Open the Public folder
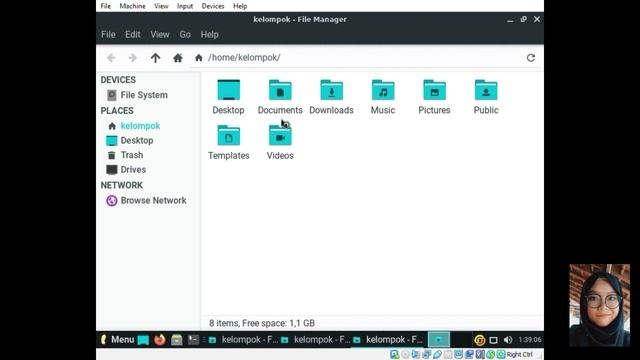640x360 pixels. tap(486, 97)
